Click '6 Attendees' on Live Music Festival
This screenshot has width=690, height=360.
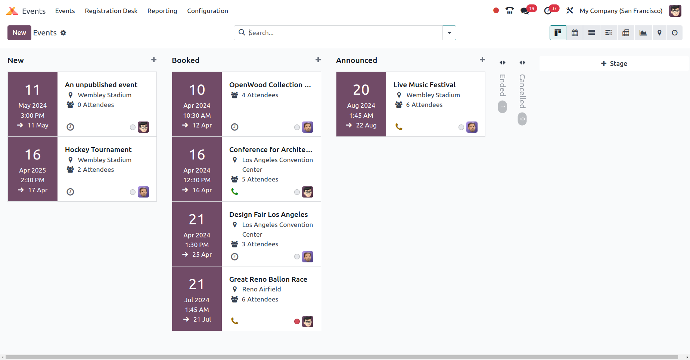point(424,105)
